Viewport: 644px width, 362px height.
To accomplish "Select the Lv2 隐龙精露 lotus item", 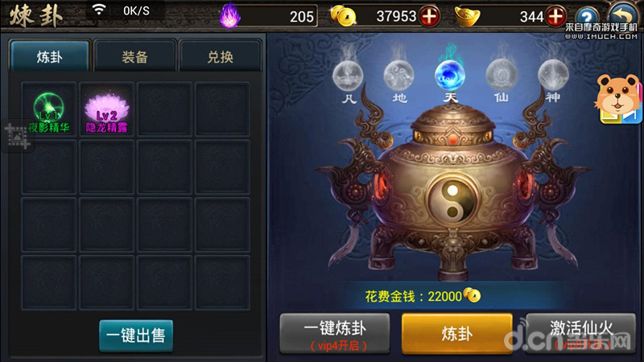I will pos(107,110).
